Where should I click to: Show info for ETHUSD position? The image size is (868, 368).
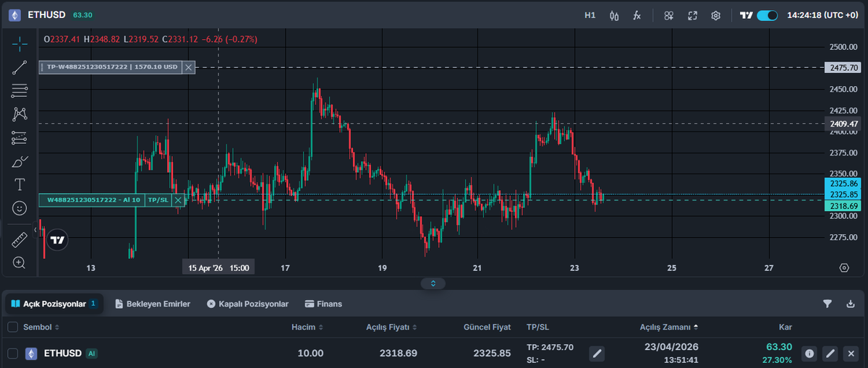(x=809, y=354)
